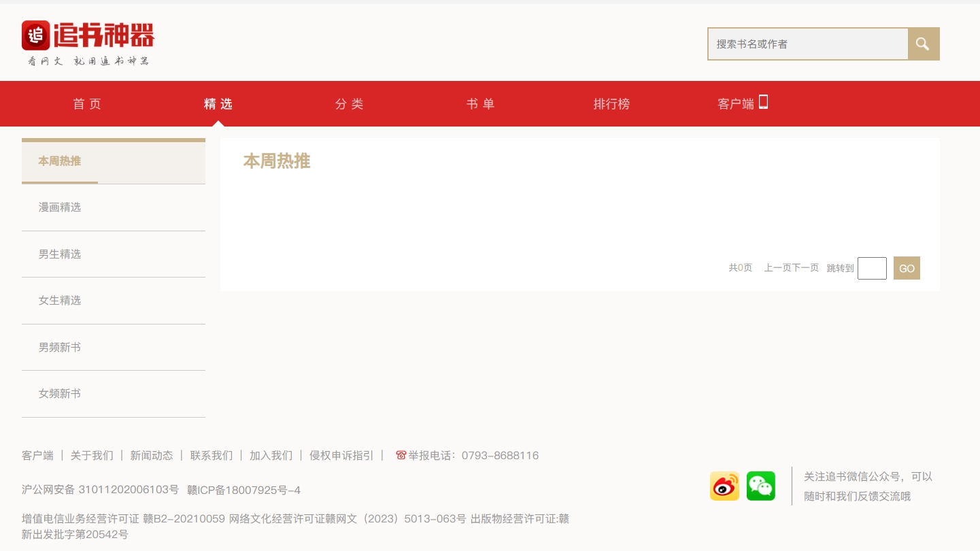Select 漫画精选 in the sidebar
This screenshot has width=980, height=551.
click(x=114, y=207)
